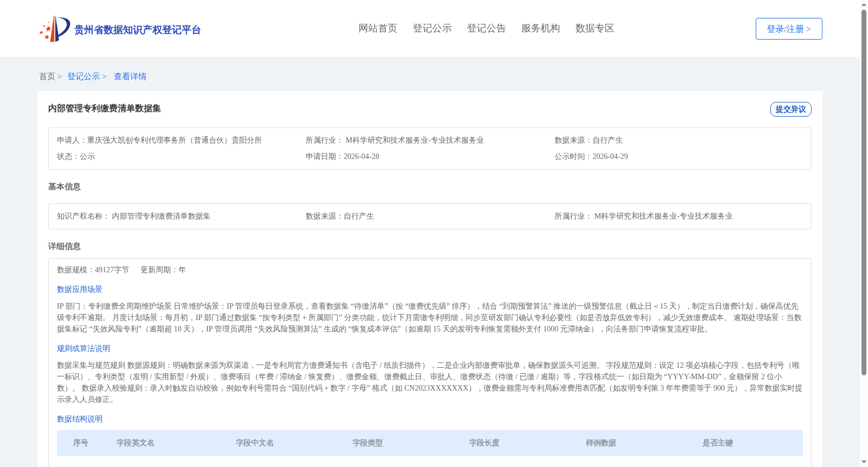
Task: Click the 字段长度 column header
Action: point(484,443)
